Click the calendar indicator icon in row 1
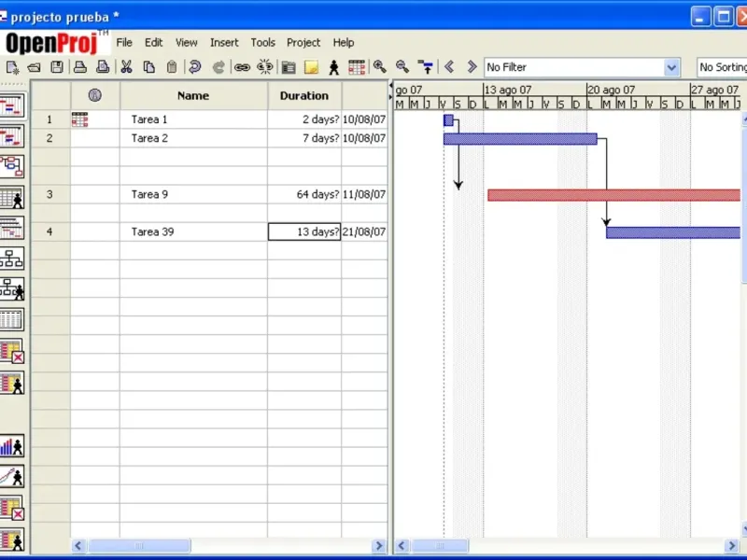Viewport: 747px width, 560px height. point(79,119)
